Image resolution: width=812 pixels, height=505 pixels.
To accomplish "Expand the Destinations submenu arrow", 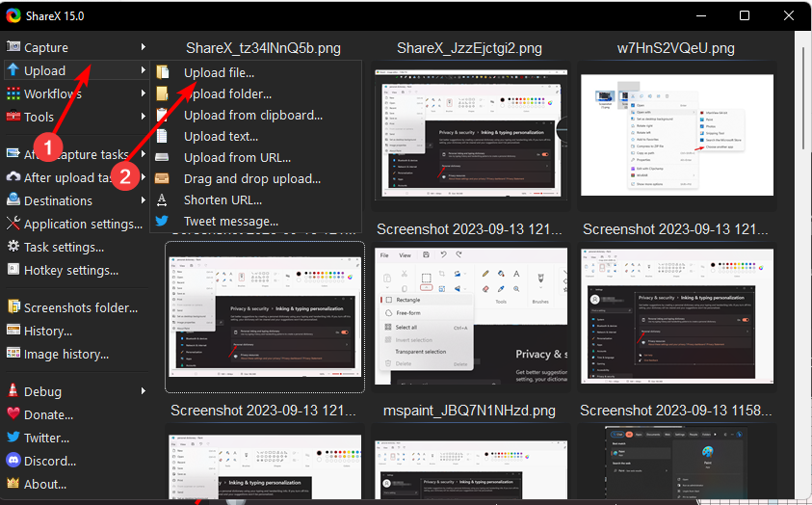I will point(143,199).
